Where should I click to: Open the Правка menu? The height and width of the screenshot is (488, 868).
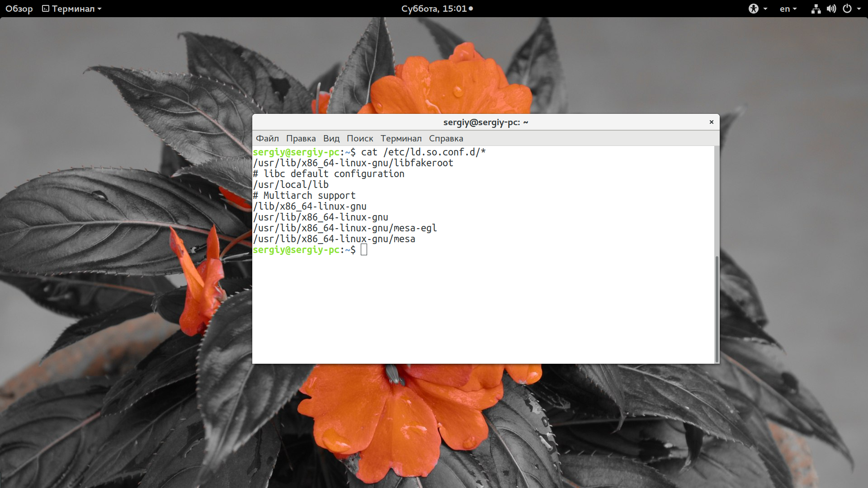(301, 138)
